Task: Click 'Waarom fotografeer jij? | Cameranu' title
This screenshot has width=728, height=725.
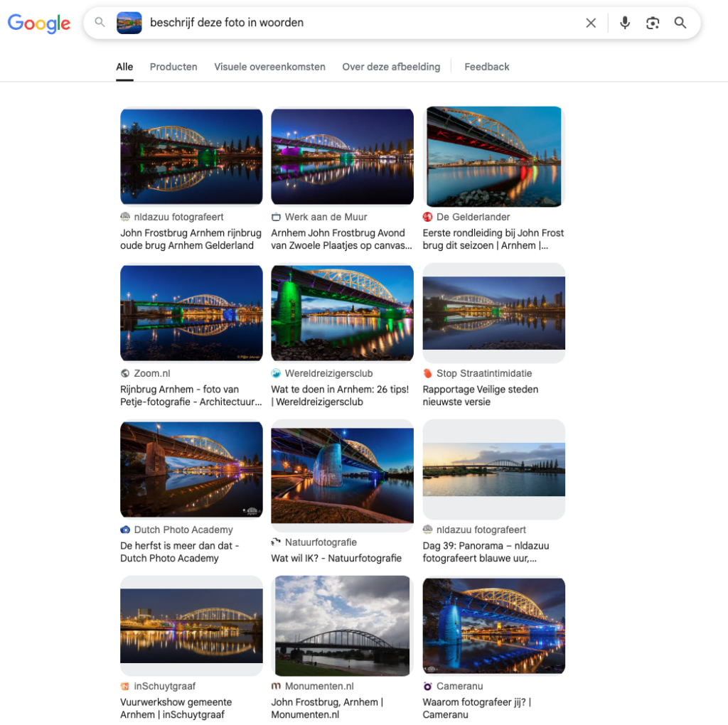Action: [x=477, y=708]
